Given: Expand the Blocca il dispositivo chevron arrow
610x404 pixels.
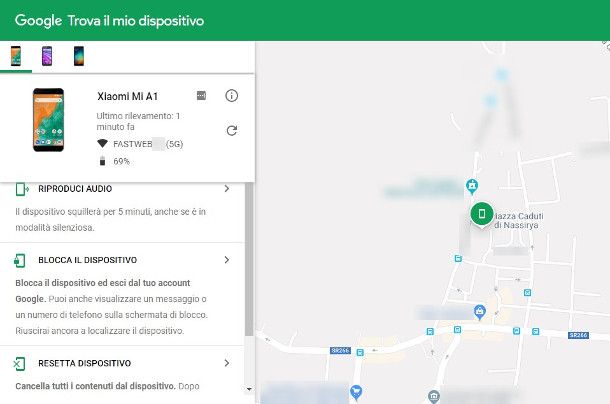Looking at the screenshot, I should point(227,260).
